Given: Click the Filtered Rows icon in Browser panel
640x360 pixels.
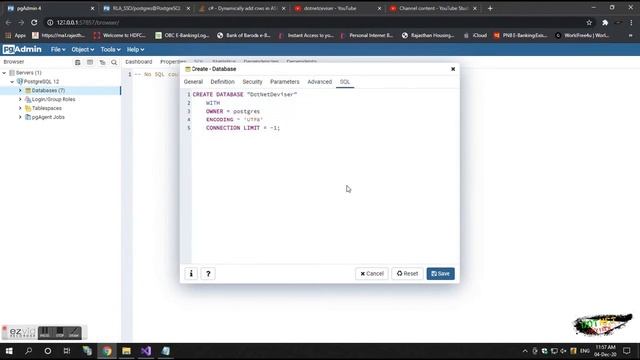Looking at the screenshot, I should pos(102,62).
